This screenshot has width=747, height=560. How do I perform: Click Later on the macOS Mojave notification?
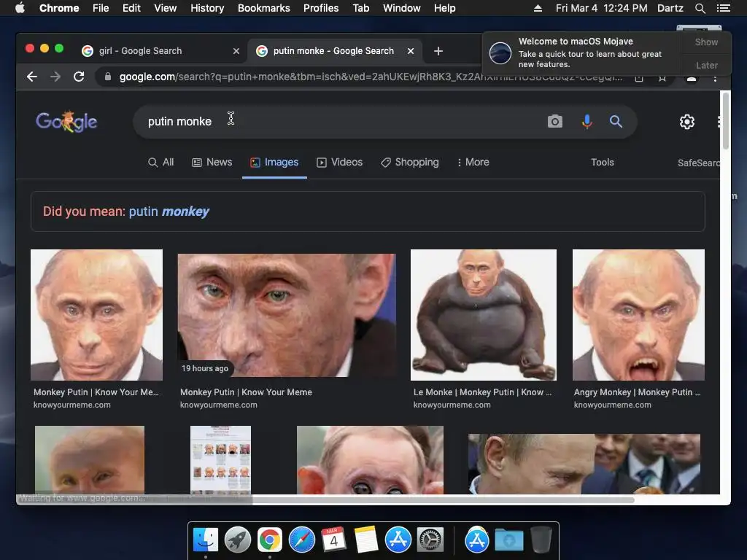click(x=706, y=65)
